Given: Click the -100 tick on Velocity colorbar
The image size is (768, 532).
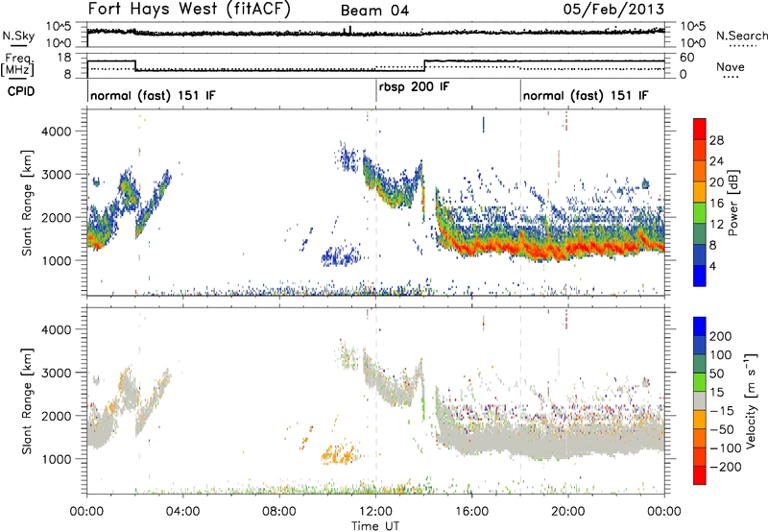Looking at the screenshot, I should [726, 448].
